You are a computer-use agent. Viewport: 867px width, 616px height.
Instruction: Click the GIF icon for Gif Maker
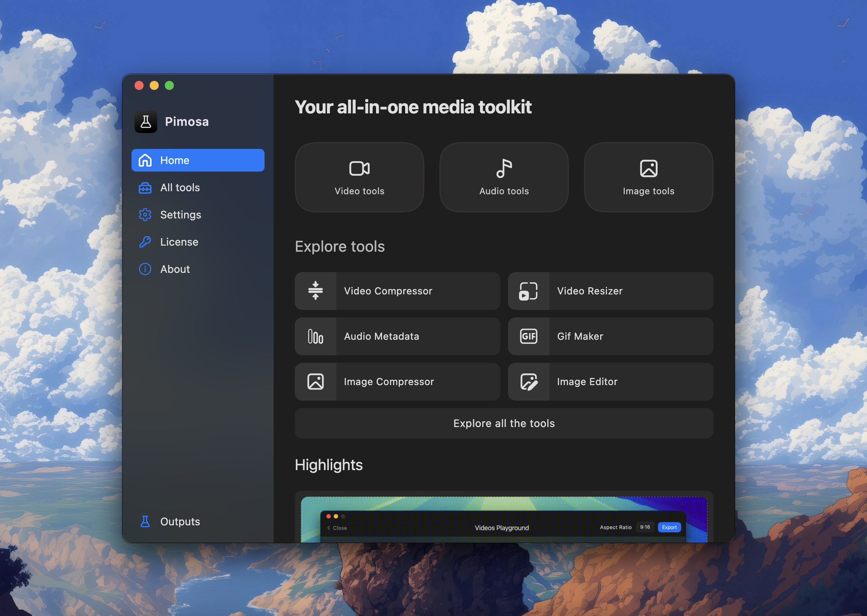pyautogui.click(x=529, y=336)
